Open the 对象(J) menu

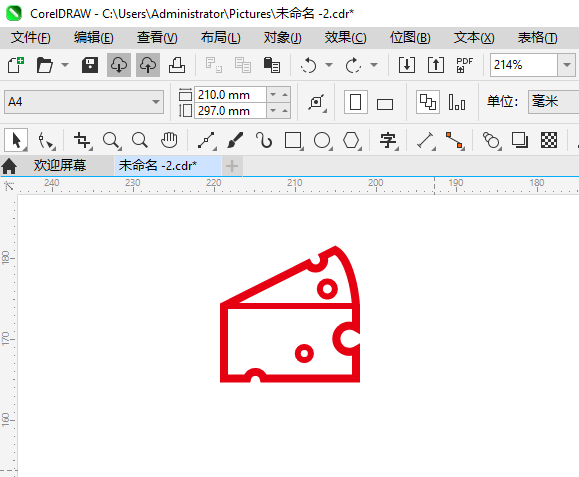282,38
